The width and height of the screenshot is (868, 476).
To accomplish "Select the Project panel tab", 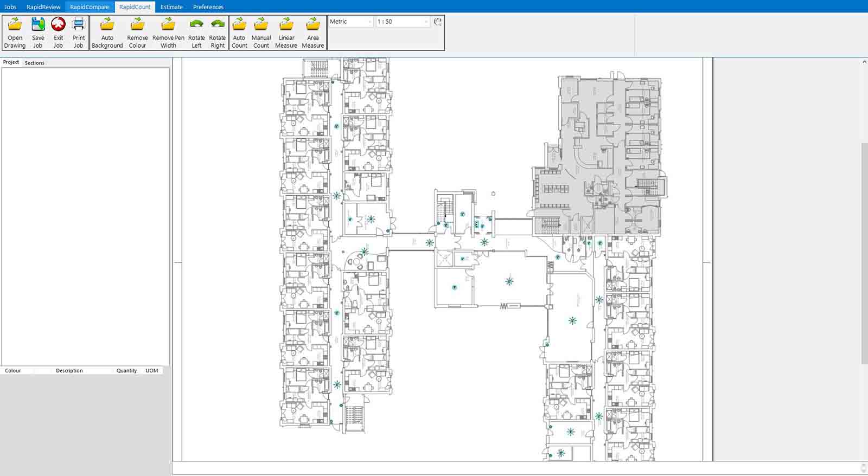I will 11,62.
